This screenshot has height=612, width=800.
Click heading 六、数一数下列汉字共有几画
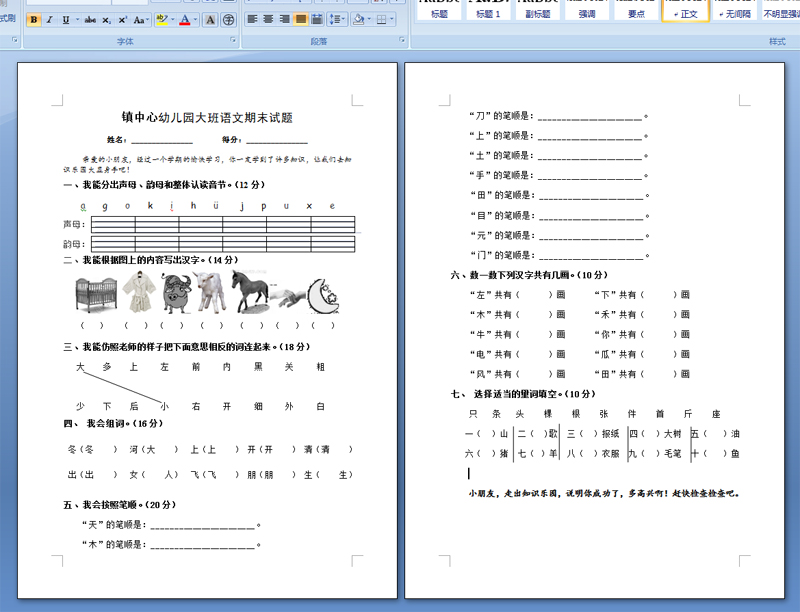[529, 275]
